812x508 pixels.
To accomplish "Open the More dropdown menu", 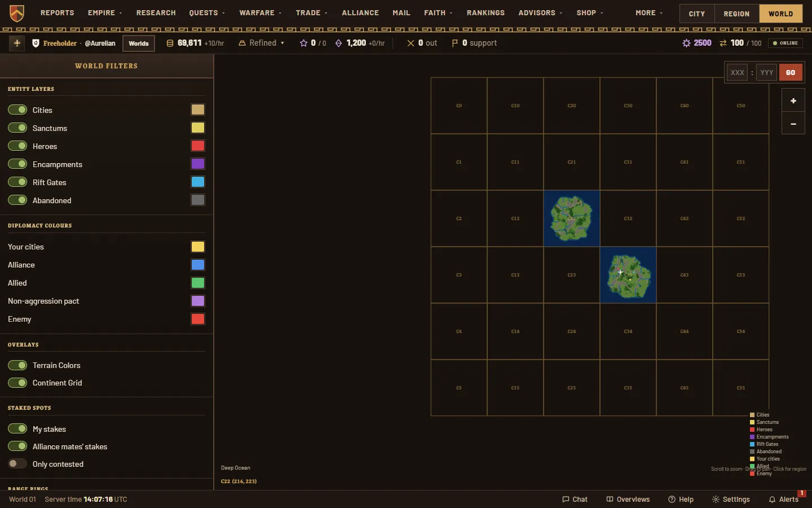I will 649,12.
